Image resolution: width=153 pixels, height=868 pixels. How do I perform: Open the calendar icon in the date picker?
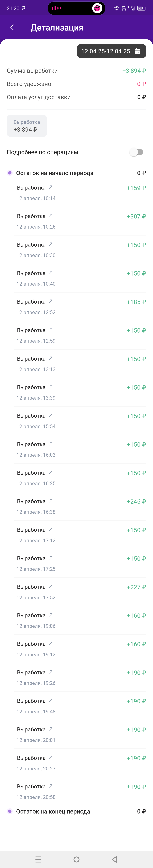[138, 51]
